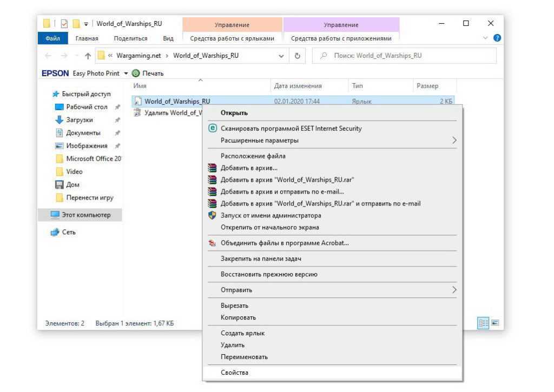Select Создать ярлык menu entry
The image size is (554, 392).
(x=332, y=333)
